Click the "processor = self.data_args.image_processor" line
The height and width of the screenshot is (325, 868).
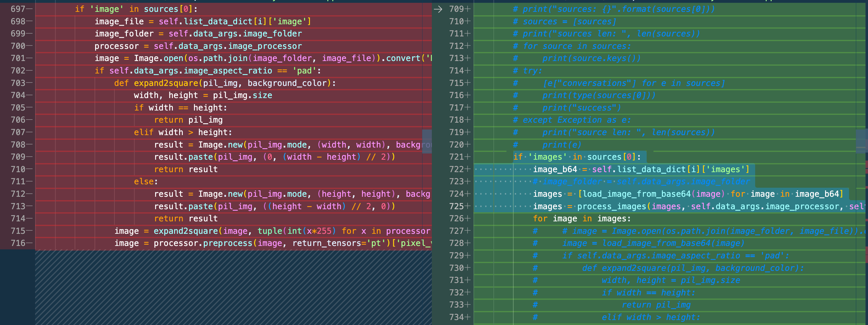click(198, 46)
